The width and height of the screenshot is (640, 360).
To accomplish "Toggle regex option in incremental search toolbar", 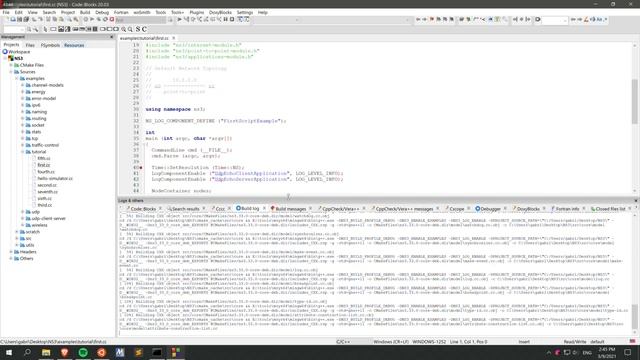I will point(605,19).
